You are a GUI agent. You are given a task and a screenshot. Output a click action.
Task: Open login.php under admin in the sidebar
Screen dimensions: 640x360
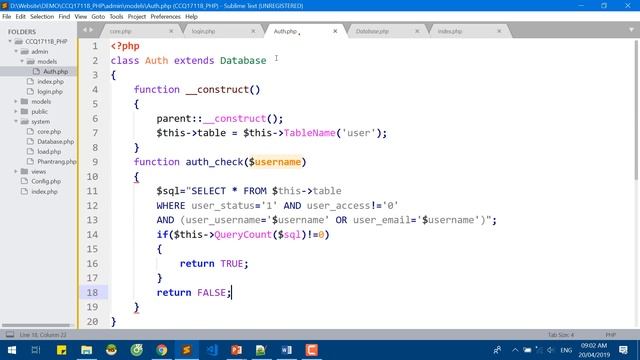tap(50, 91)
